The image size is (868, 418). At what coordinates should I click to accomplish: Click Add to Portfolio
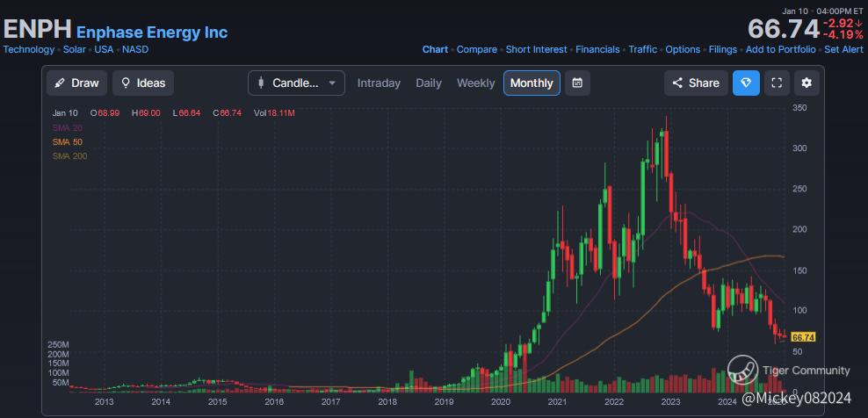point(780,49)
